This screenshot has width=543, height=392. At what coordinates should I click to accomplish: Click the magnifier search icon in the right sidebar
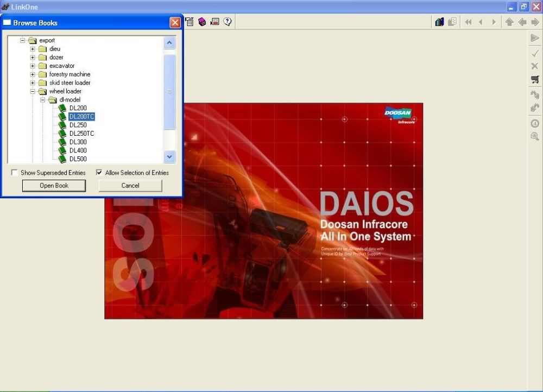(x=535, y=136)
